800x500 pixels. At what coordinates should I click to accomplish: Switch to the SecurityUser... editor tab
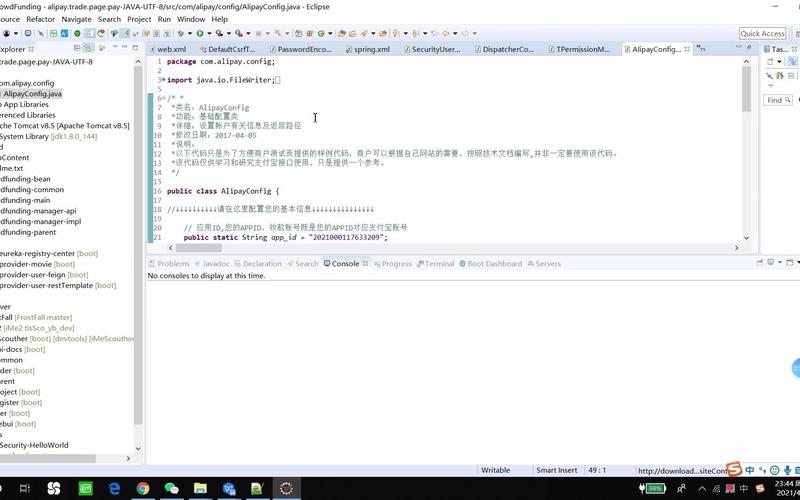click(432, 49)
